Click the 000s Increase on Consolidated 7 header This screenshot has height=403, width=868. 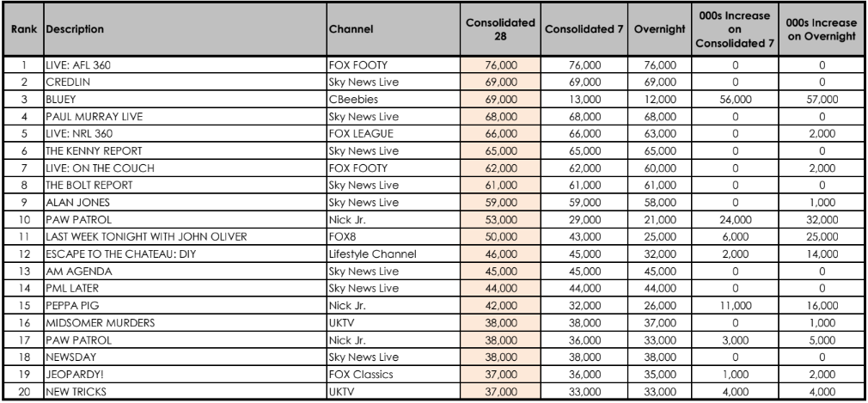pyautogui.click(x=735, y=29)
